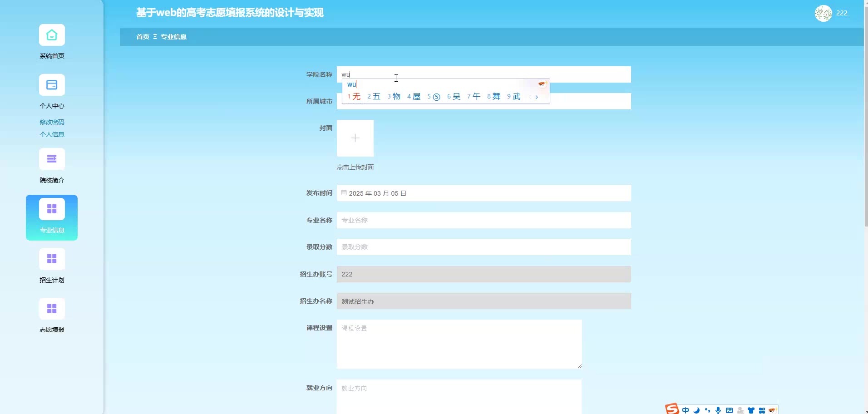Focus the 所属城市 input field
Screen dimensions: 868x414
coord(484,101)
